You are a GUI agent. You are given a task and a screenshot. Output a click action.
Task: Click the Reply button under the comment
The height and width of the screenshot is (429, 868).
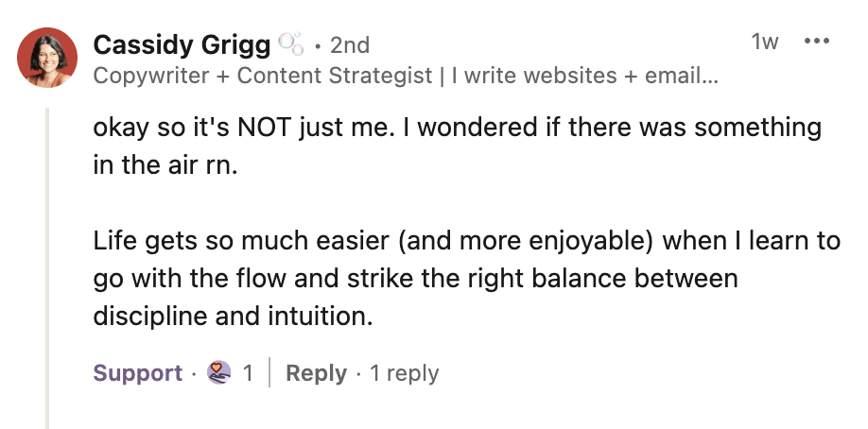[x=316, y=373]
